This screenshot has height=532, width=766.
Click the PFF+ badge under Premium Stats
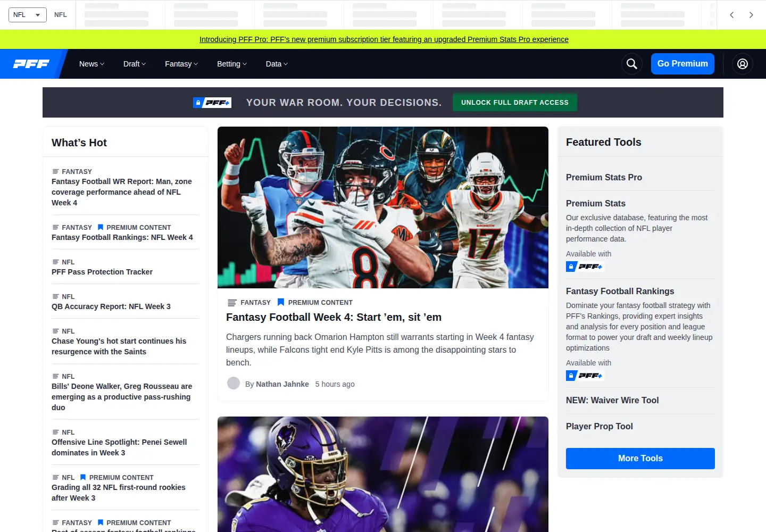[584, 267]
